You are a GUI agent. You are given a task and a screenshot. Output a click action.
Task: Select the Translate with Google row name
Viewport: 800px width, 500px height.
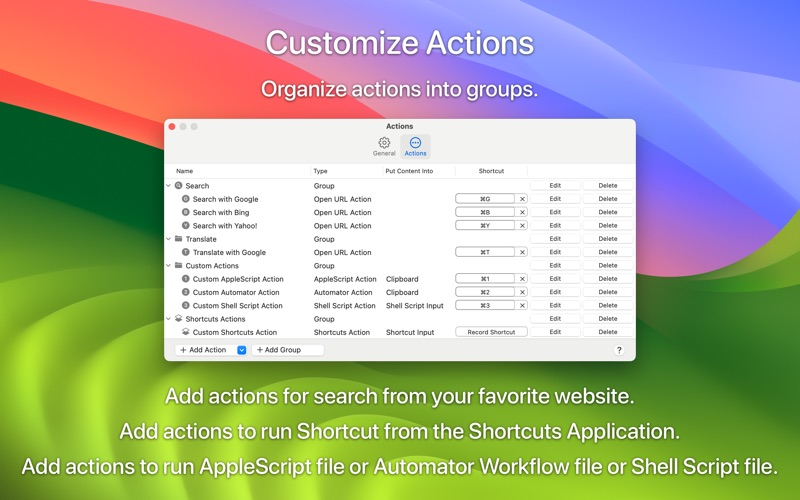[229, 252]
